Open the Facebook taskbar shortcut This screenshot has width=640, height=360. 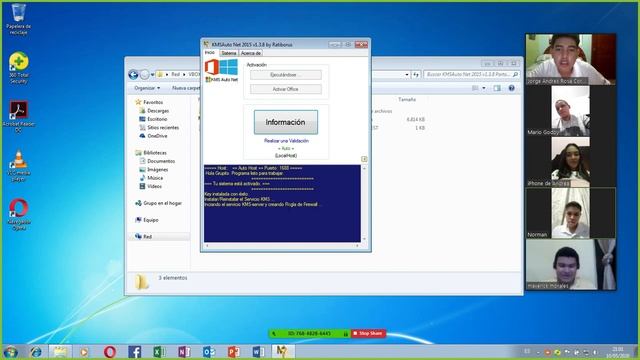[x=134, y=352]
